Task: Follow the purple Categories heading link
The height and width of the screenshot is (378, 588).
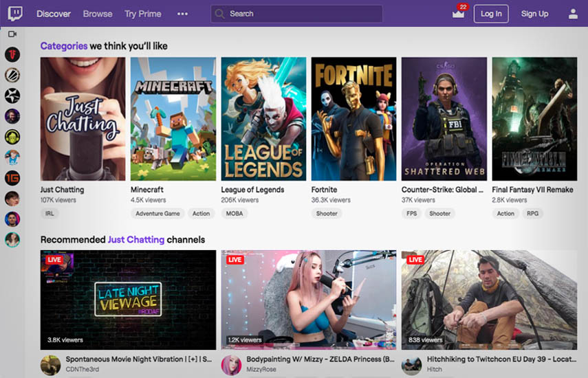Action: pos(64,46)
